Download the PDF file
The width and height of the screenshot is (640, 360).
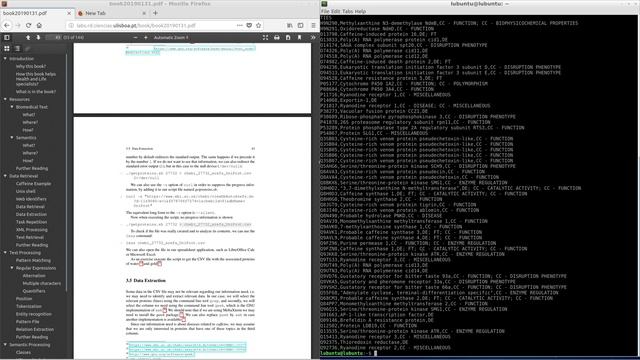click(x=288, y=38)
